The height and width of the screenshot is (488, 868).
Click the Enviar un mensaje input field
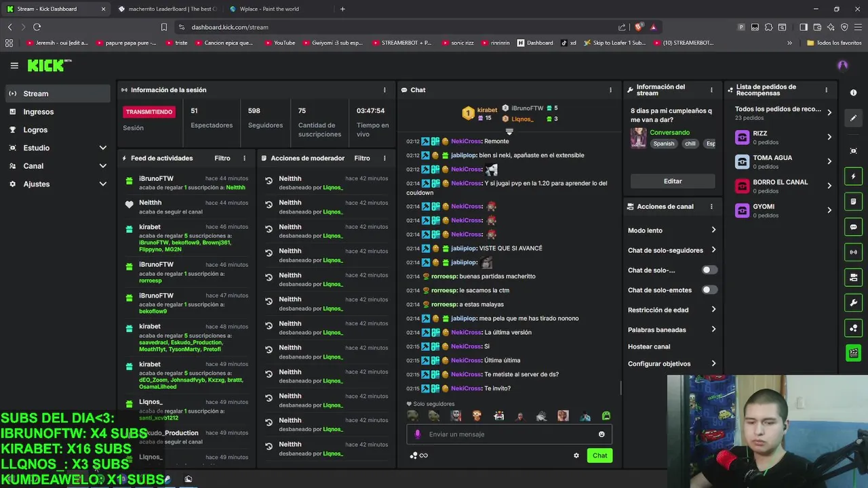click(x=510, y=434)
